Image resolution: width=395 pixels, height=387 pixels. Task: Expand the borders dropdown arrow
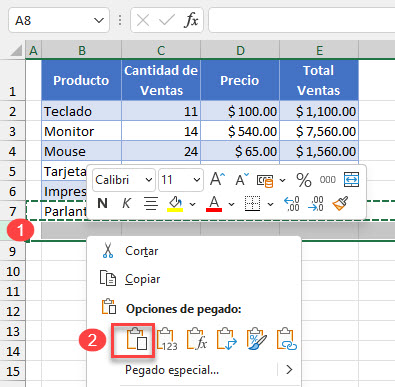[271, 204]
